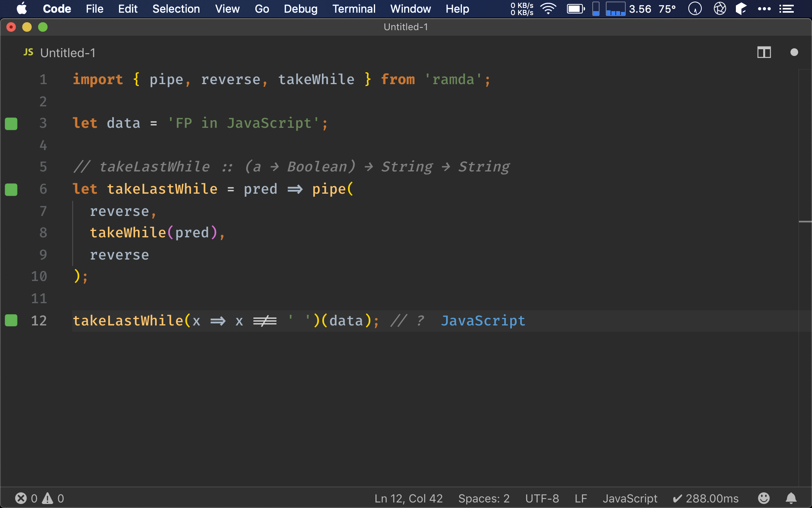The height and width of the screenshot is (508, 812).
Task: Click the green Quokka marker on line 12
Action: [x=11, y=320]
